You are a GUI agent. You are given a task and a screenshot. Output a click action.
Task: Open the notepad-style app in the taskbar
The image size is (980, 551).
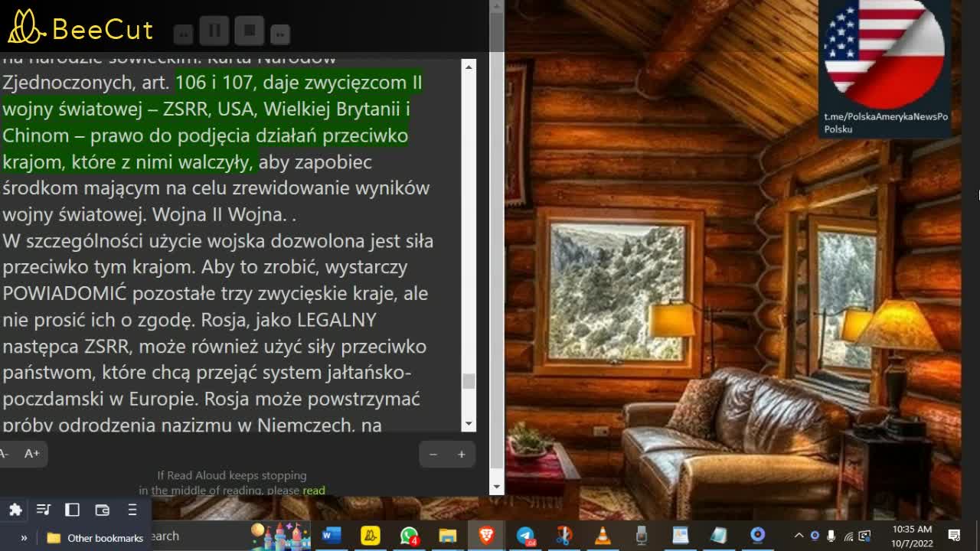tap(719, 536)
